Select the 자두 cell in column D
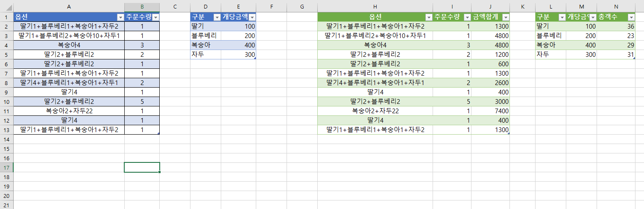The image size is (644, 209). tap(205, 54)
